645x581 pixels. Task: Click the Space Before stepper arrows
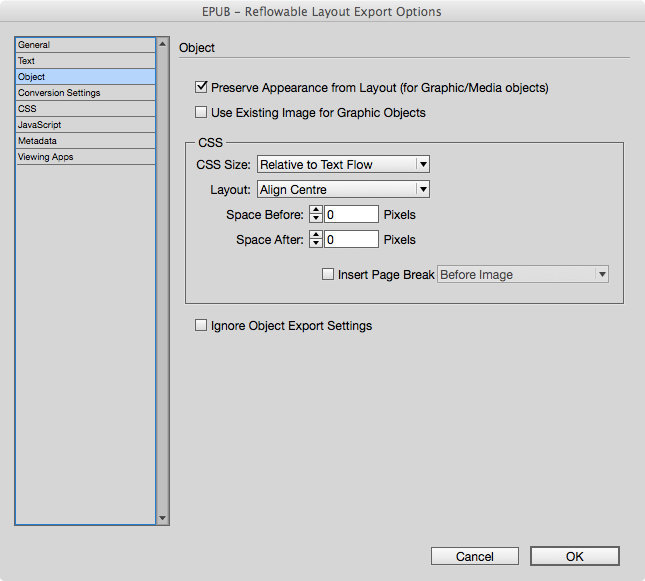pos(316,214)
